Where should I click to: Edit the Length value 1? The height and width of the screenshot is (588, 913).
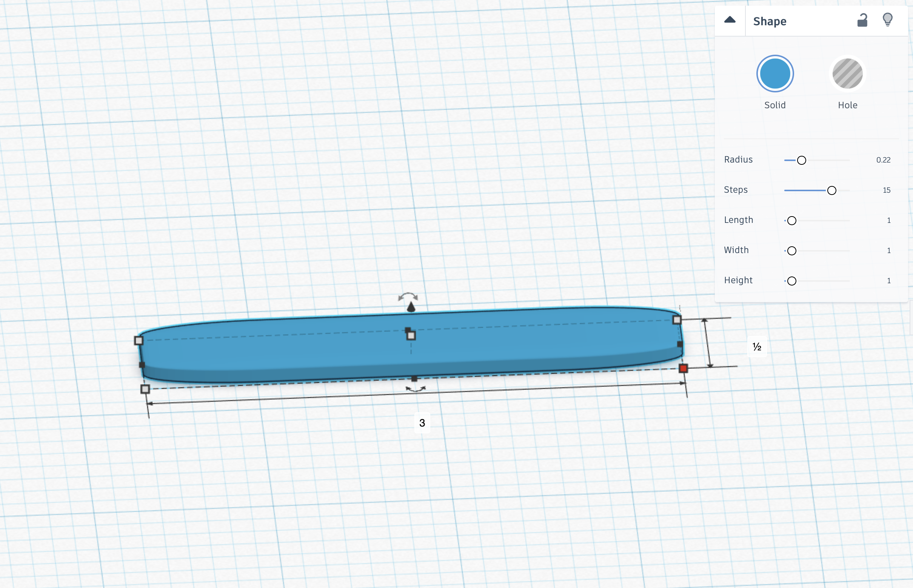pos(888,220)
